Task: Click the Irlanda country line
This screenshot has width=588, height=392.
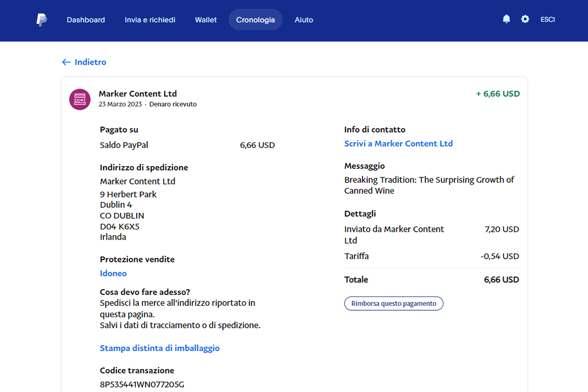Action: click(x=113, y=237)
